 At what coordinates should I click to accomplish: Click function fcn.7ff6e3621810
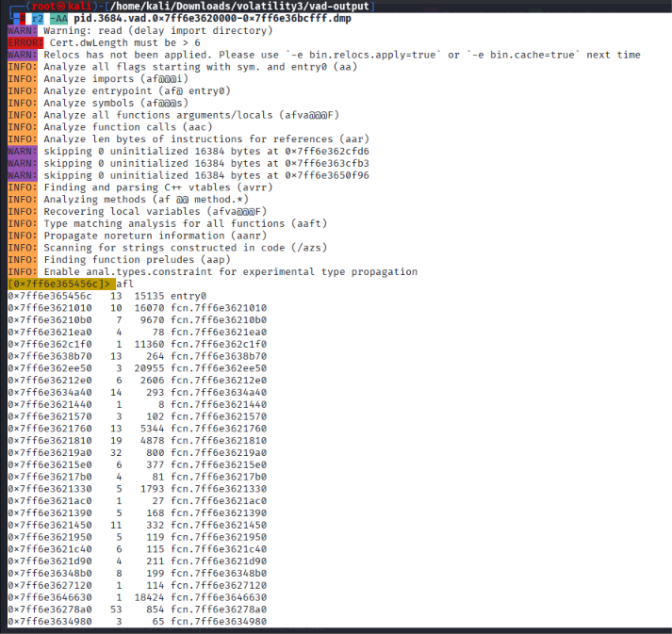[x=219, y=440]
